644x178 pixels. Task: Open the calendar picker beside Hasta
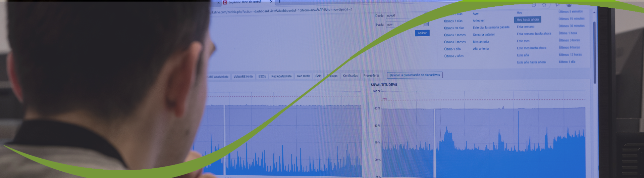point(426,24)
